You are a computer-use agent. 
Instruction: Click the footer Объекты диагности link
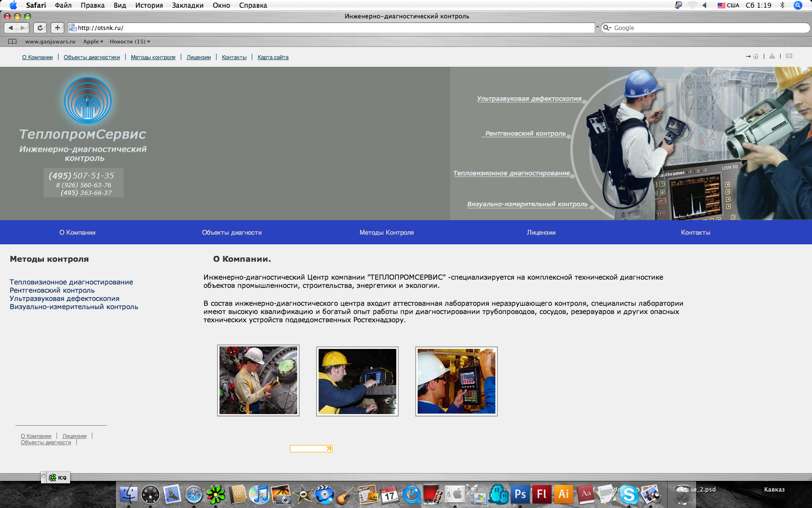(46, 442)
